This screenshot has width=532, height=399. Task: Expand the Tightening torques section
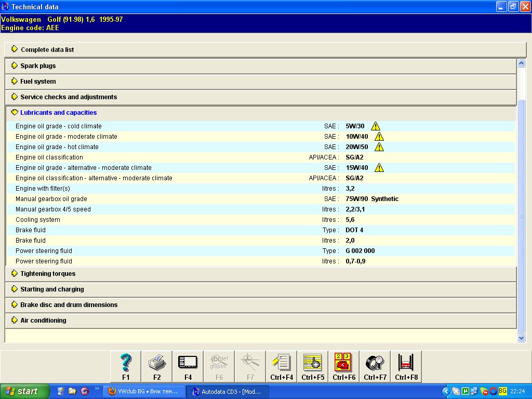48,274
